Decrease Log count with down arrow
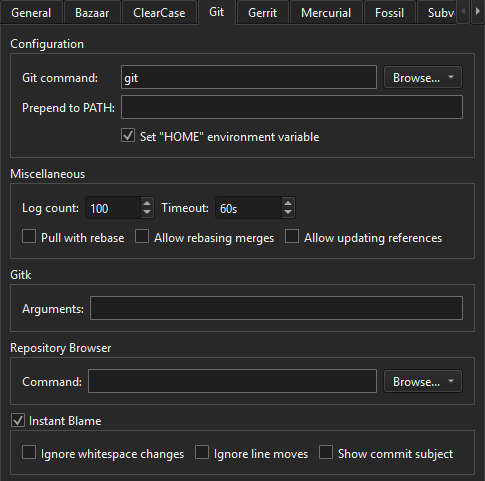Viewport: 485px width, 481px height. [147, 213]
